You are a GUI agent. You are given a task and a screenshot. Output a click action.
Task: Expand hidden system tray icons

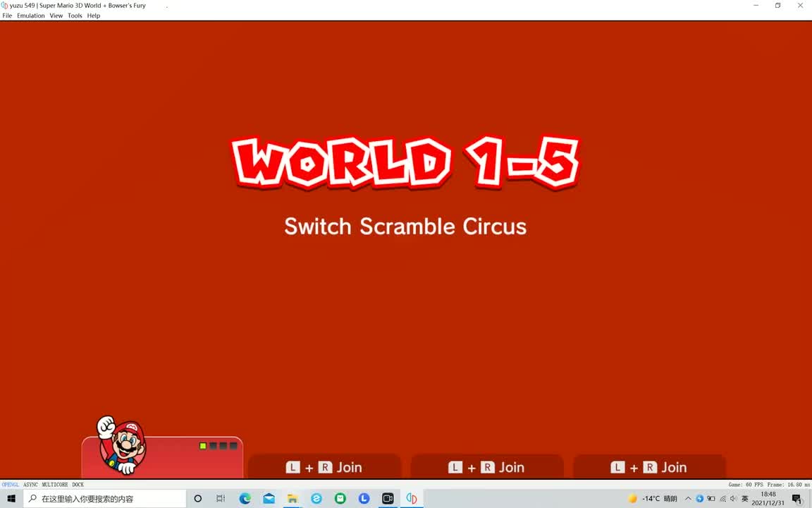(688, 498)
